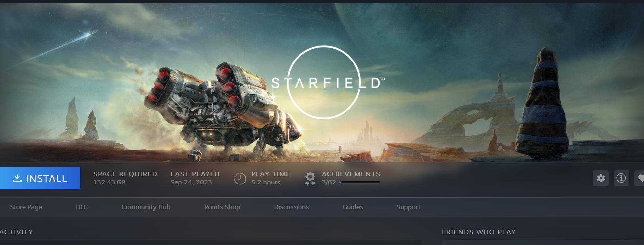This screenshot has width=644, height=245.
Task: Open the game info circle icon
Action: [x=621, y=178]
